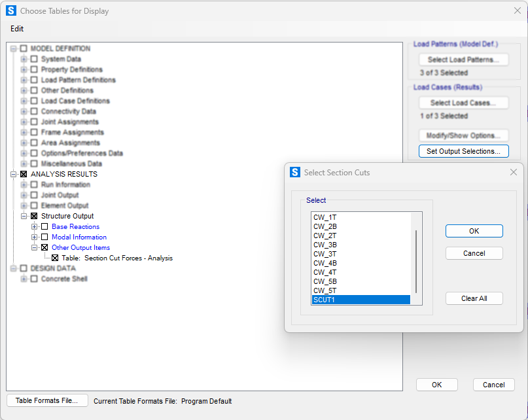The width and height of the screenshot is (528, 420).
Task: Uncheck the ANALYSIS RESULTS checkbox
Action: (x=24, y=174)
